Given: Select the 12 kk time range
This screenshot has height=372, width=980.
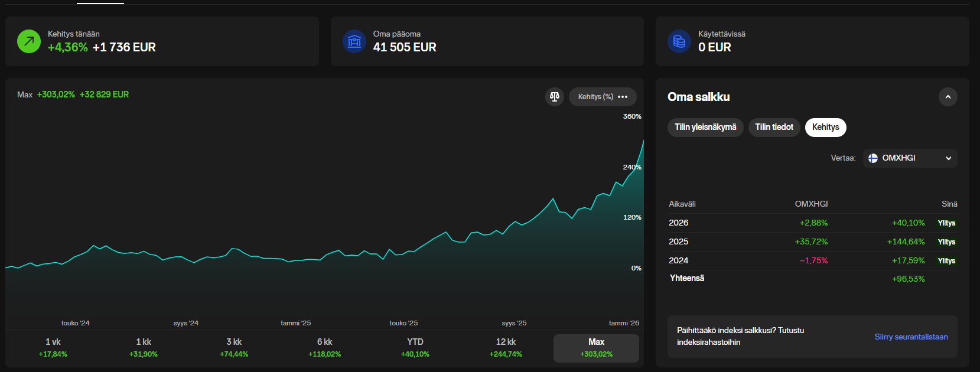Looking at the screenshot, I should [x=506, y=348].
